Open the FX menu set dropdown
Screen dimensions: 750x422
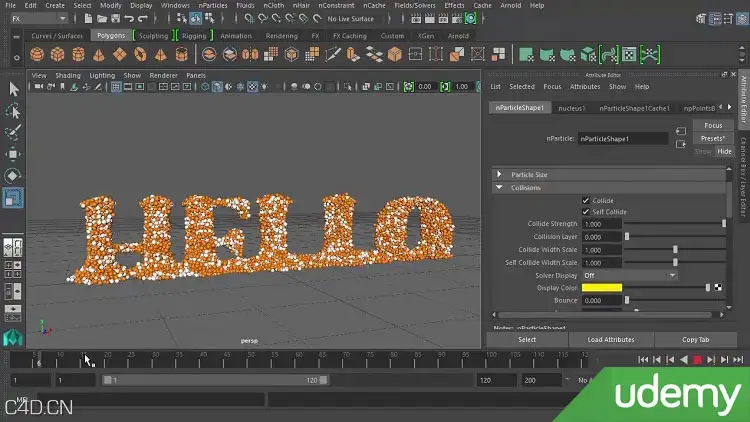39,19
